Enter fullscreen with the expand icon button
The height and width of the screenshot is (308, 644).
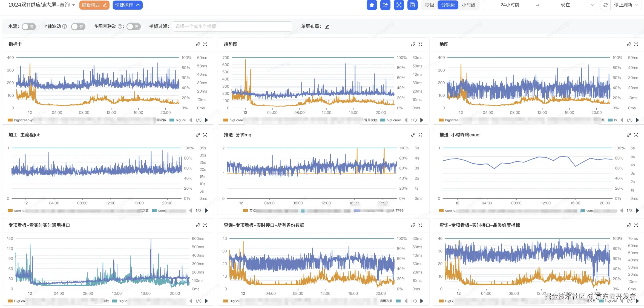pos(399,5)
